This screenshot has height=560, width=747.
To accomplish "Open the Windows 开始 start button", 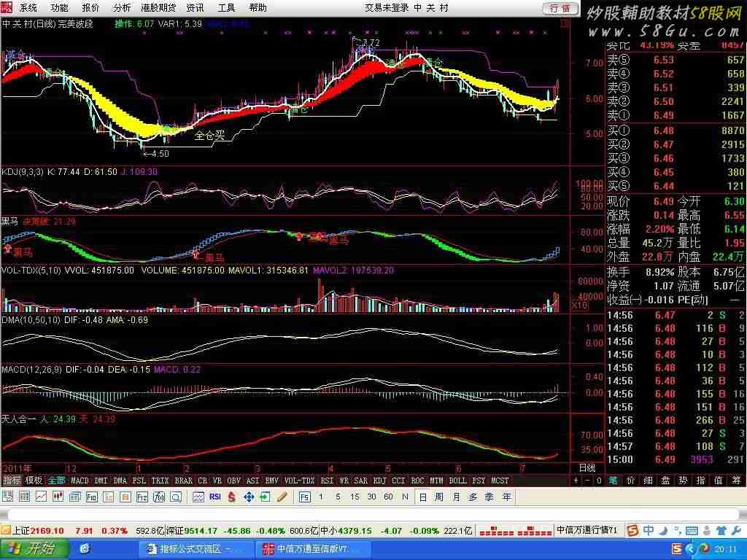I will [34, 548].
